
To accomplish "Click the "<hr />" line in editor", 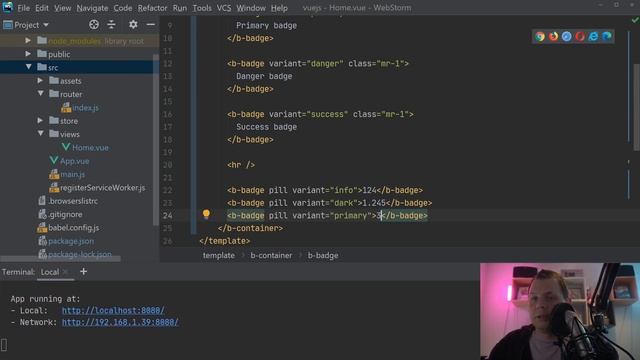I will point(241,165).
